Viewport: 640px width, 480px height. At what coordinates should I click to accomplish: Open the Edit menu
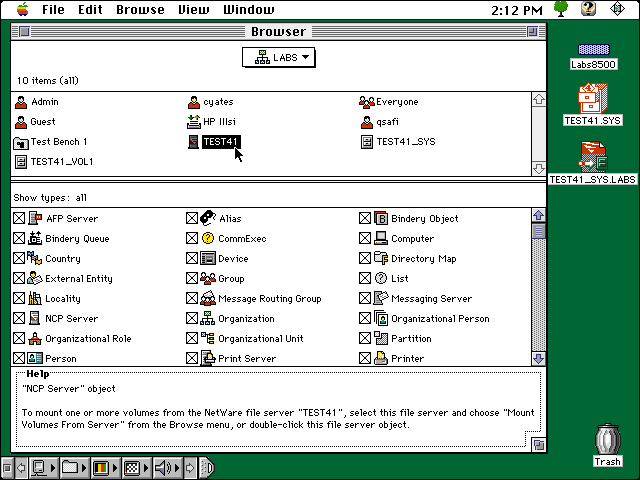(x=90, y=9)
